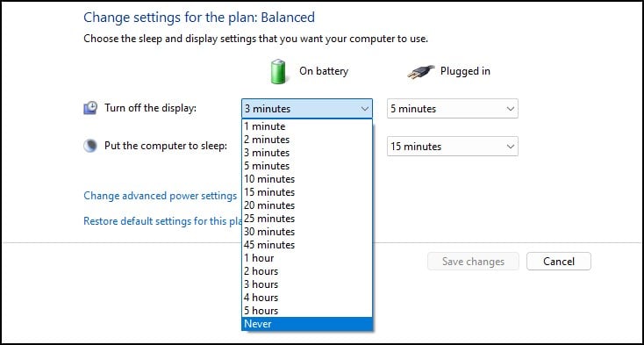Collapse the On battery display dropdown
This screenshot has height=345, width=644.
(307, 109)
